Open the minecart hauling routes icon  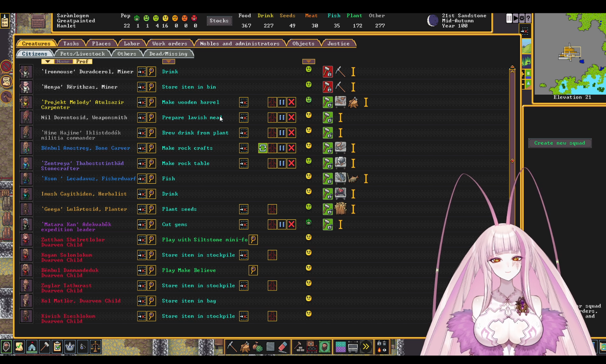353,346
